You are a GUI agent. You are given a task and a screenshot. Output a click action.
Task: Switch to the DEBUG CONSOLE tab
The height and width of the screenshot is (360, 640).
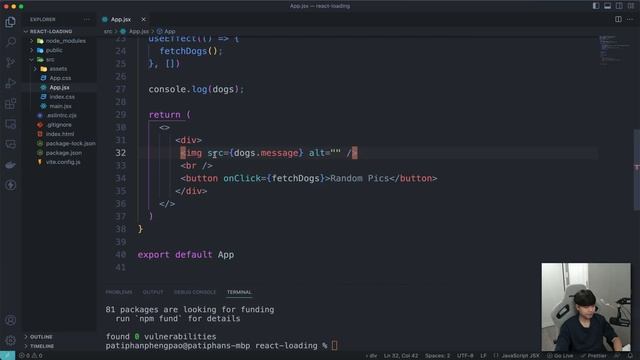pos(195,292)
